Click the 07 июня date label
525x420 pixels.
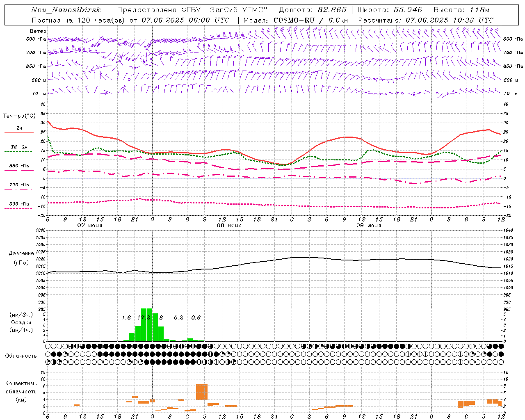90,226
